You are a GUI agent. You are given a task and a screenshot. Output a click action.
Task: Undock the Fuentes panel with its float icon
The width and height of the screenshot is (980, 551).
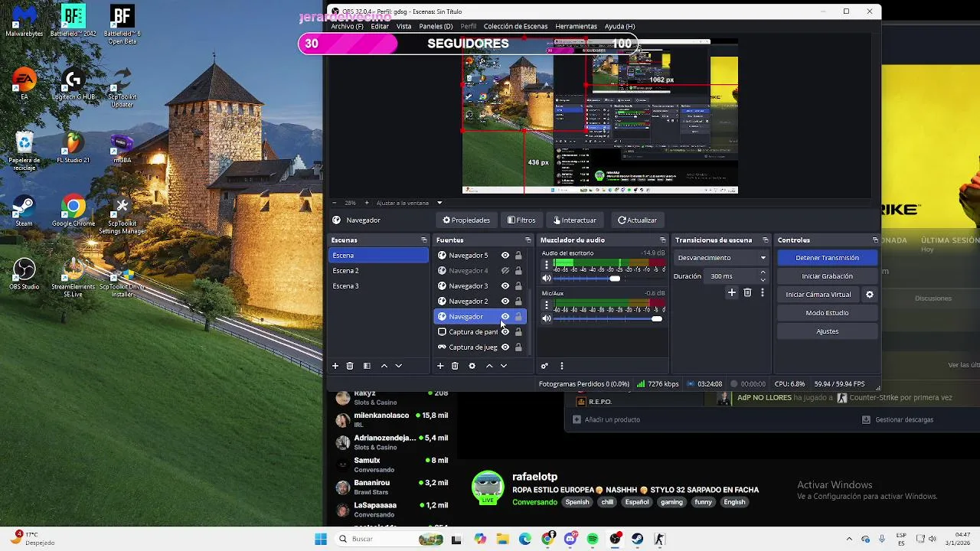(x=528, y=240)
